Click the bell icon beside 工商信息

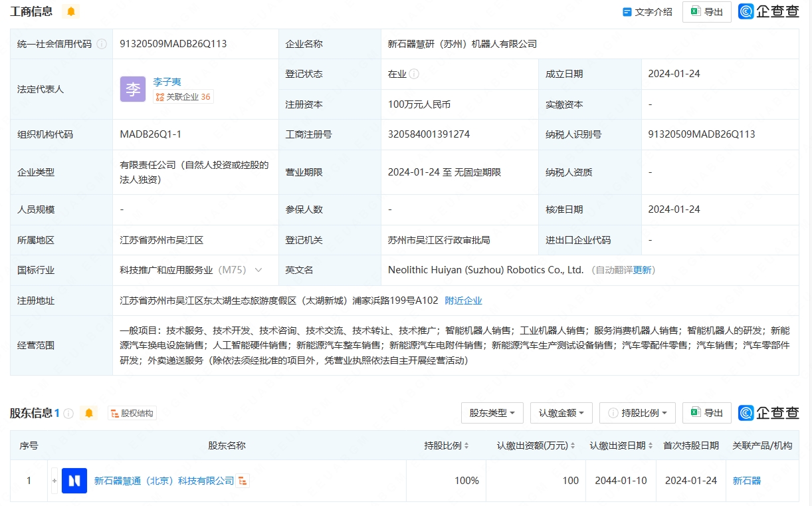(70, 11)
